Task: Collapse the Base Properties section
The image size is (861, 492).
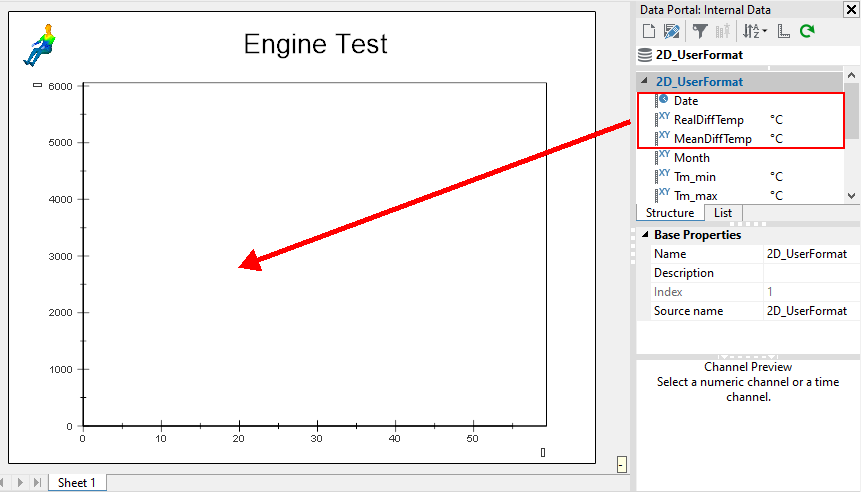Action: pos(644,235)
